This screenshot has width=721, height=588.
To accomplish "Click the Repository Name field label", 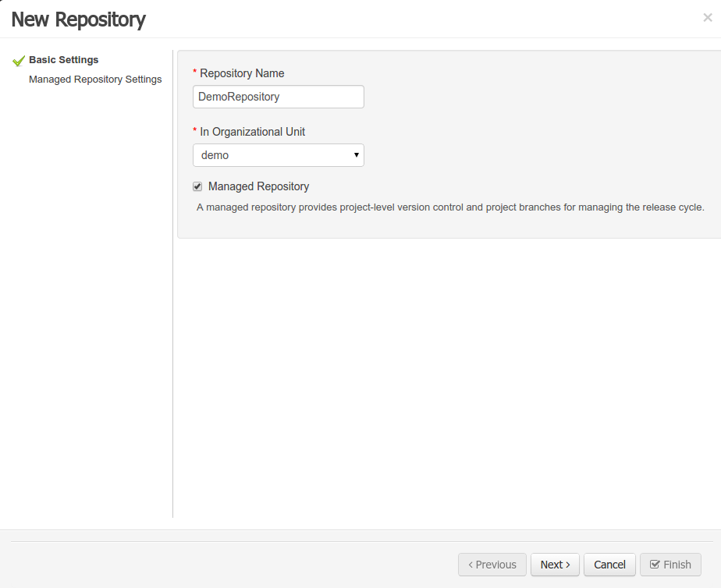I will click(242, 73).
